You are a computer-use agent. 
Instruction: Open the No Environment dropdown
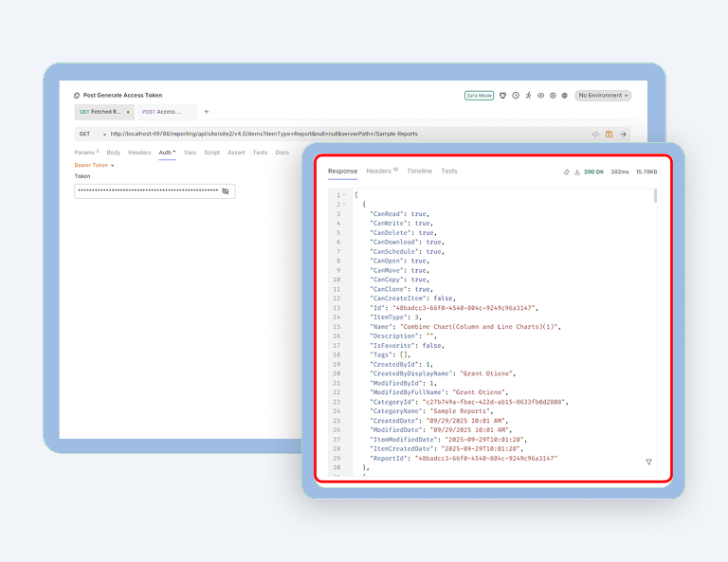pos(603,96)
